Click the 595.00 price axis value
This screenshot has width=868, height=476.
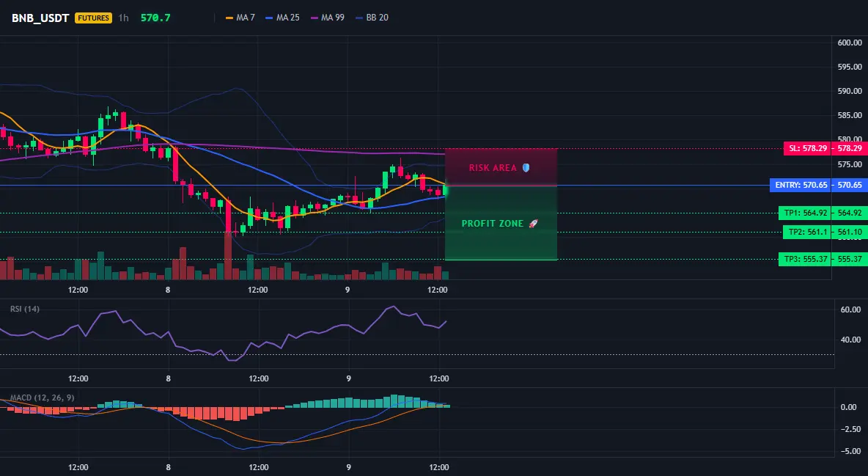850,67
